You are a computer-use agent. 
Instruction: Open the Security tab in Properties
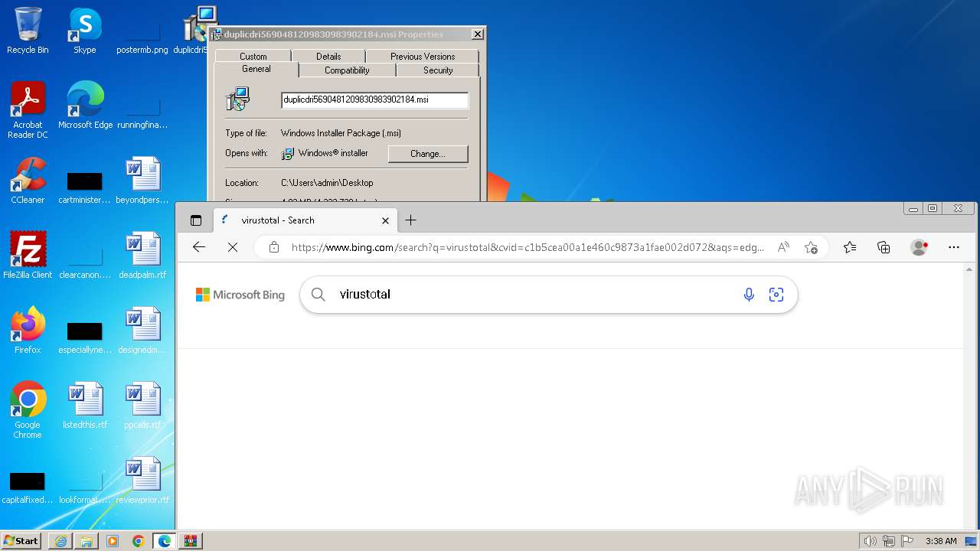click(x=438, y=70)
